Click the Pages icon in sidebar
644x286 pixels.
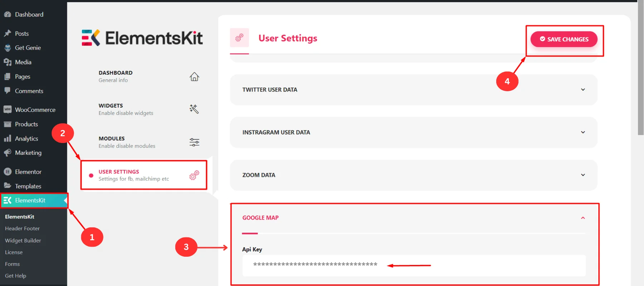(x=8, y=77)
